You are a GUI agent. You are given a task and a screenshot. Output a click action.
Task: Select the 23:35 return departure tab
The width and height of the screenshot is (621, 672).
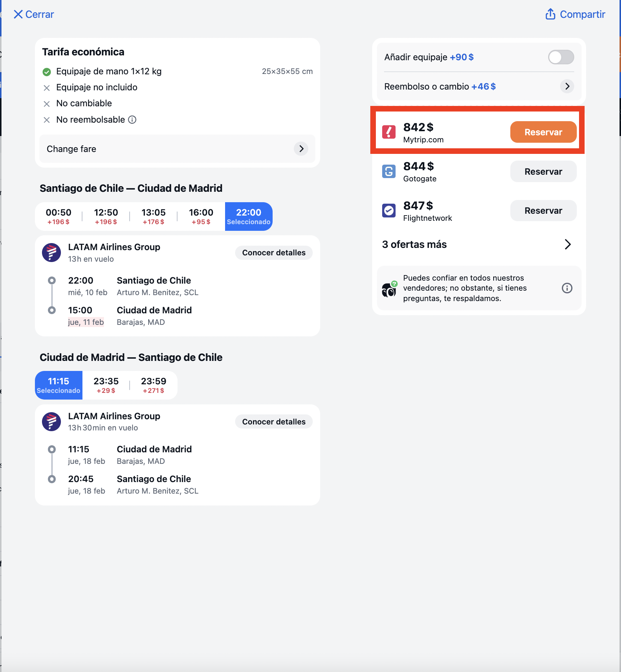[x=106, y=385]
